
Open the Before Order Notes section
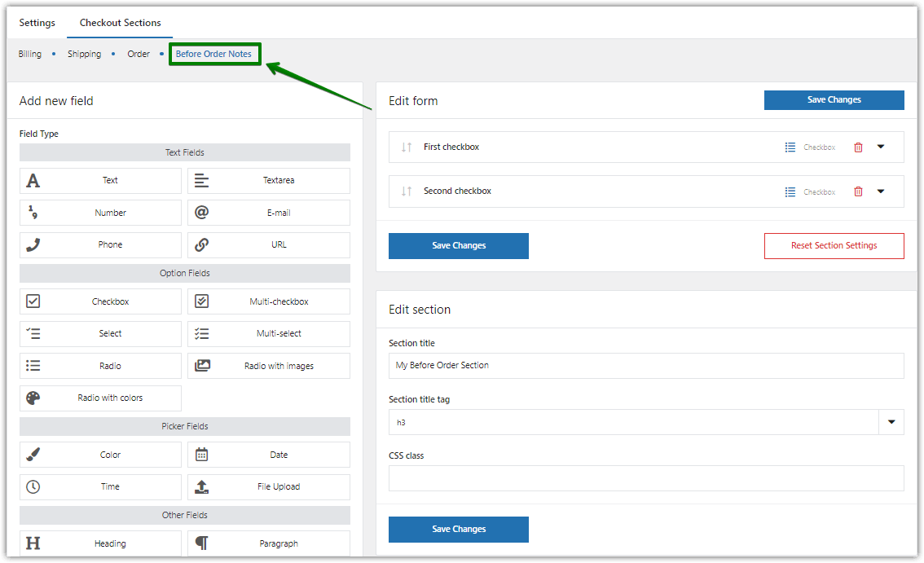pos(213,54)
